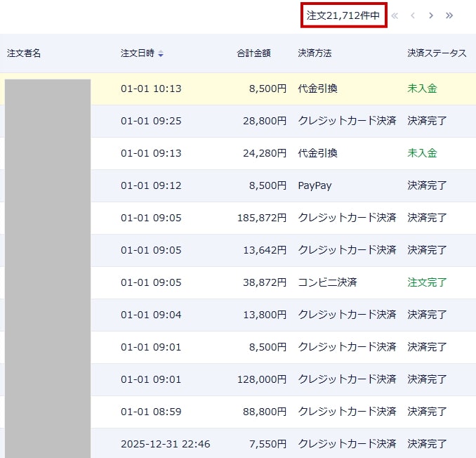
Task: Select the PayPay payment method cell
Action: [315, 185]
